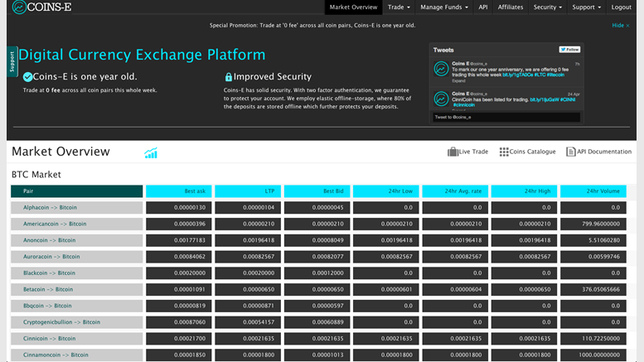
Task: Select the Market Overview tab
Action: [x=353, y=7]
